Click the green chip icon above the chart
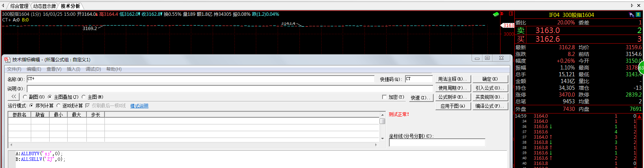Screen dimensions: 644x168 click(x=496, y=14)
